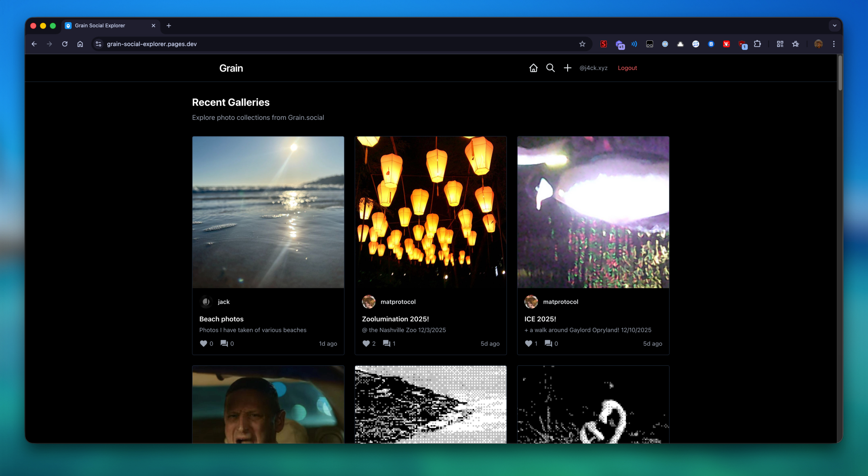Go to the Grain home feed icon

(x=533, y=68)
